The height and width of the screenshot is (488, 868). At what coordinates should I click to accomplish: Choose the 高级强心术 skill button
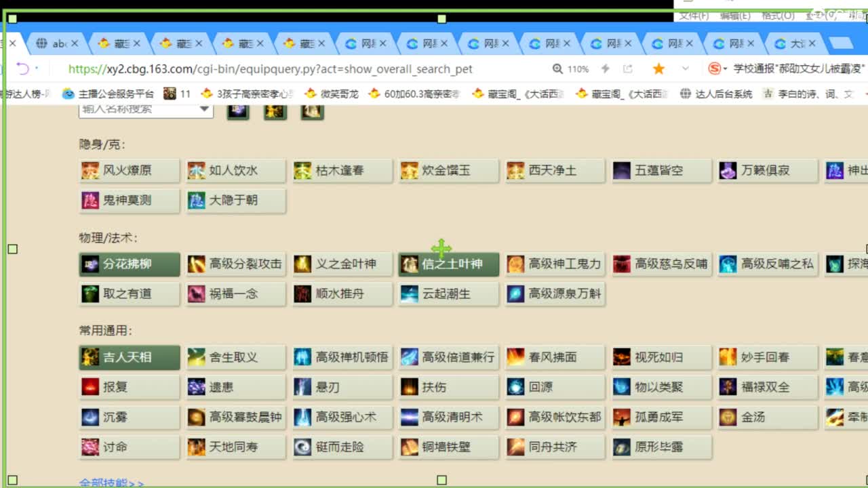[342, 418]
